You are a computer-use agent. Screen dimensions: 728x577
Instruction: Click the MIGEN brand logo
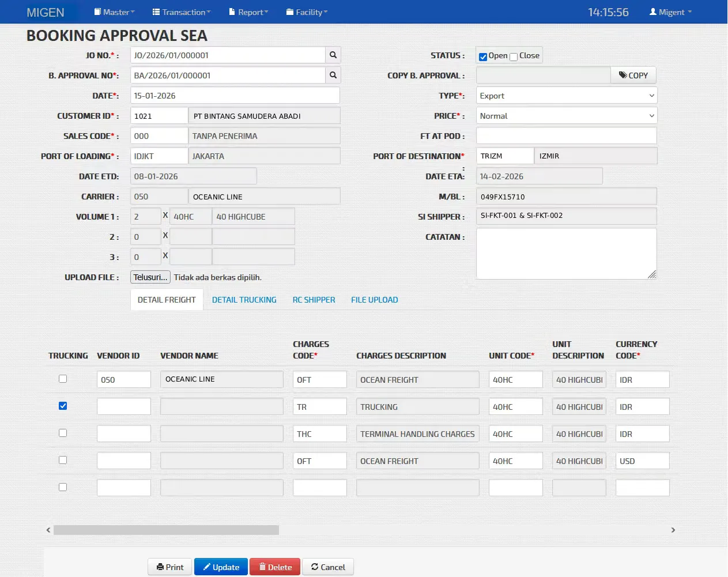(46, 12)
